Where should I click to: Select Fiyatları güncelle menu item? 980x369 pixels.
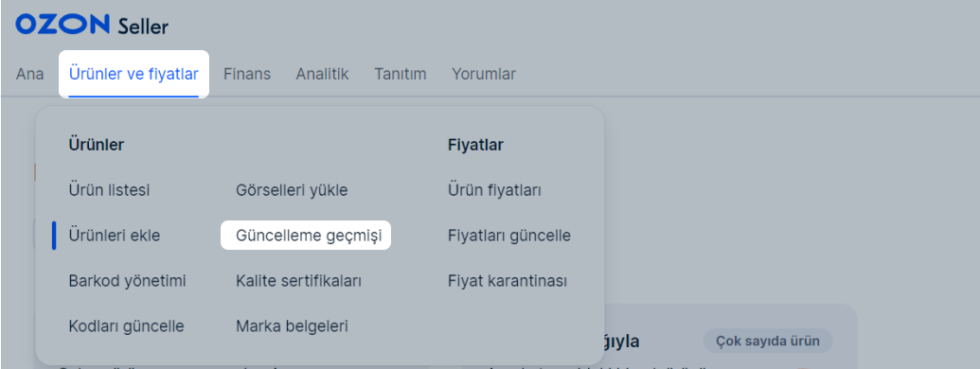point(509,236)
